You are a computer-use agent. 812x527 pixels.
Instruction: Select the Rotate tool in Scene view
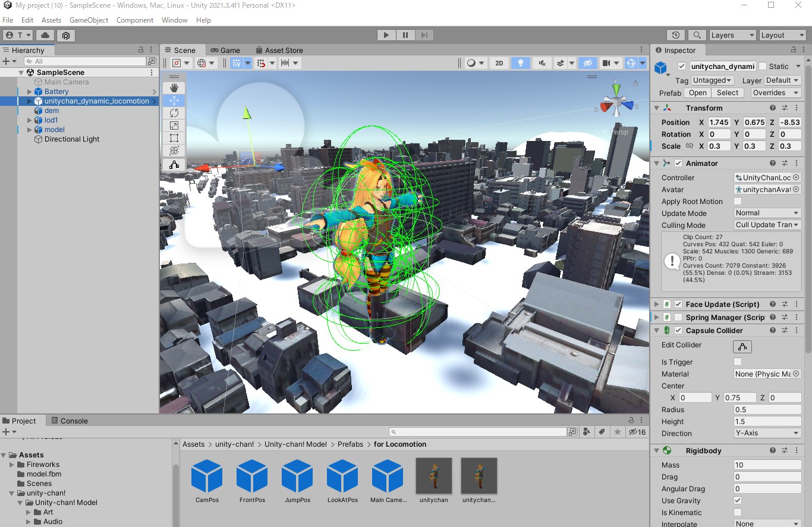click(x=174, y=113)
